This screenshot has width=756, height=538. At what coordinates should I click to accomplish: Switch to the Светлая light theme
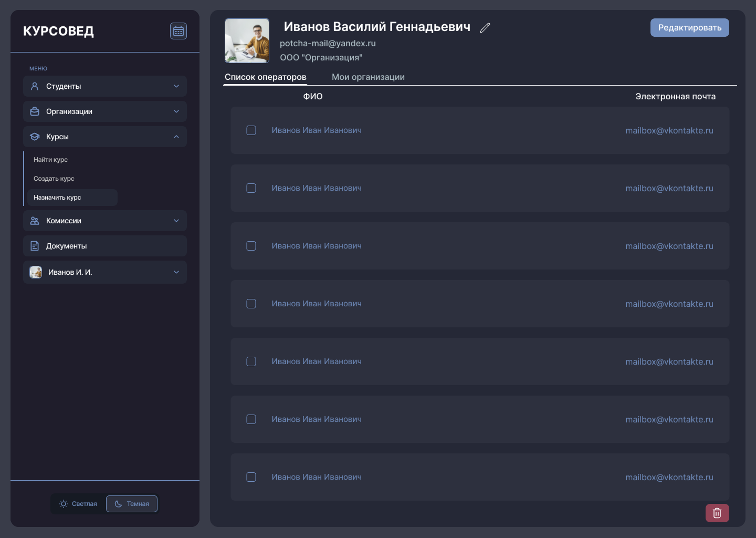tap(78, 504)
